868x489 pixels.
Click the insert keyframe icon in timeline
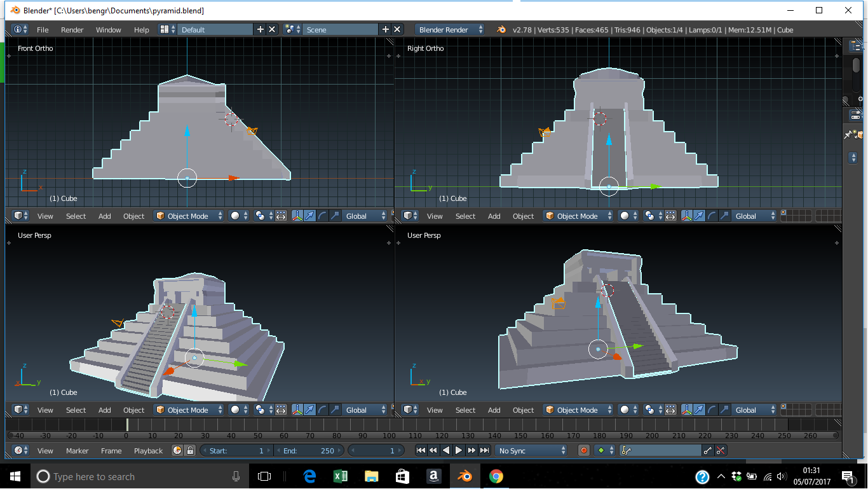(708, 451)
